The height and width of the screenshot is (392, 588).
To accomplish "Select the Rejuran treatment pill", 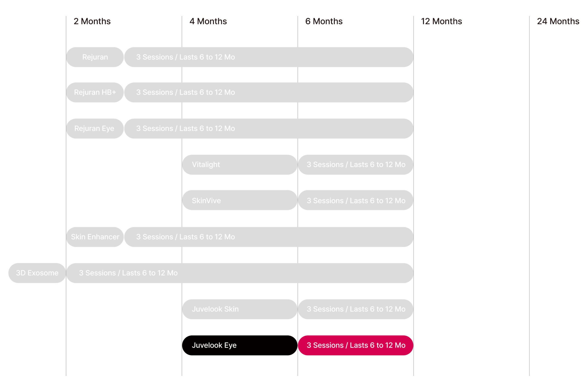I will click(x=95, y=57).
